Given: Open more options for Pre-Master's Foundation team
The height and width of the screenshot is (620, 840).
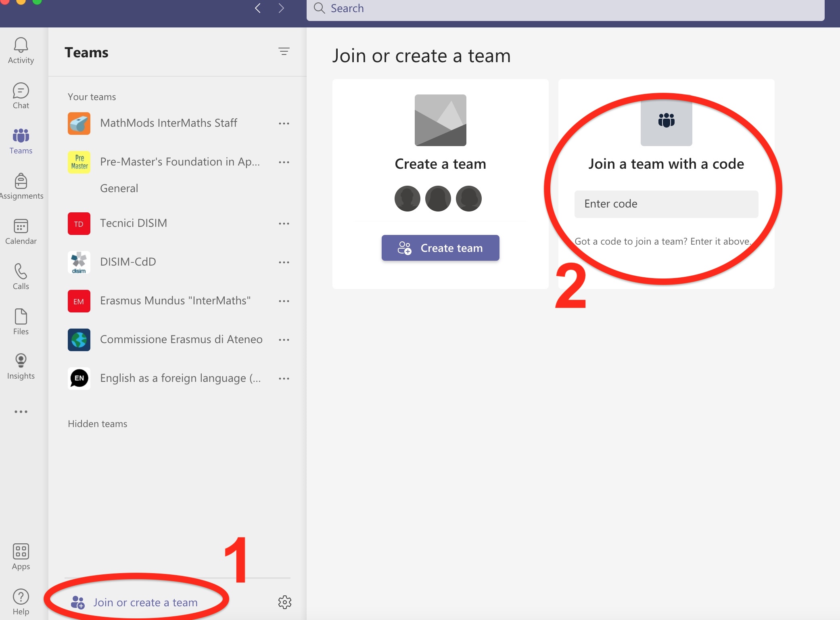Looking at the screenshot, I should (x=284, y=162).
